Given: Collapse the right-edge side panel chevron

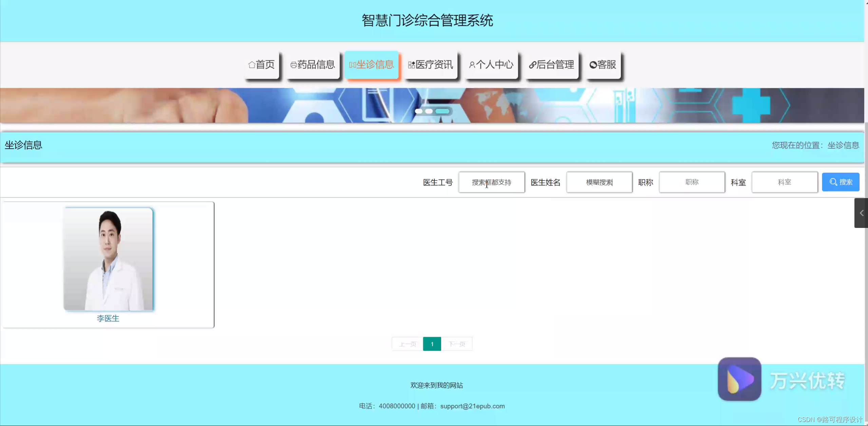Looking at the screenshot, I should [x=862, y=213].
